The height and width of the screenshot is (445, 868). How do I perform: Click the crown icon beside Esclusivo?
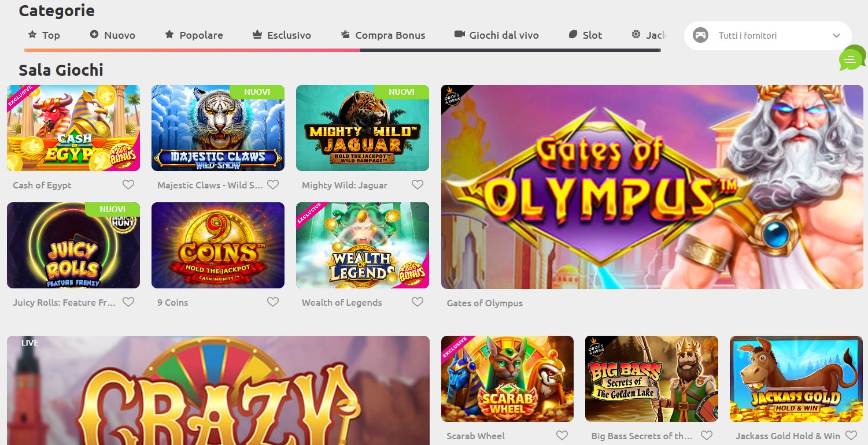click(257, 35)
